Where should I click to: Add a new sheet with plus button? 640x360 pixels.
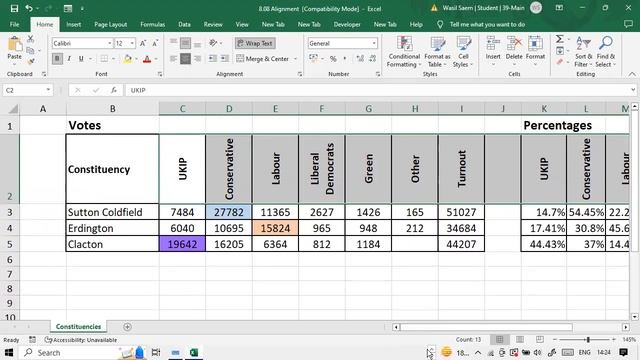(x=127, y=327)
